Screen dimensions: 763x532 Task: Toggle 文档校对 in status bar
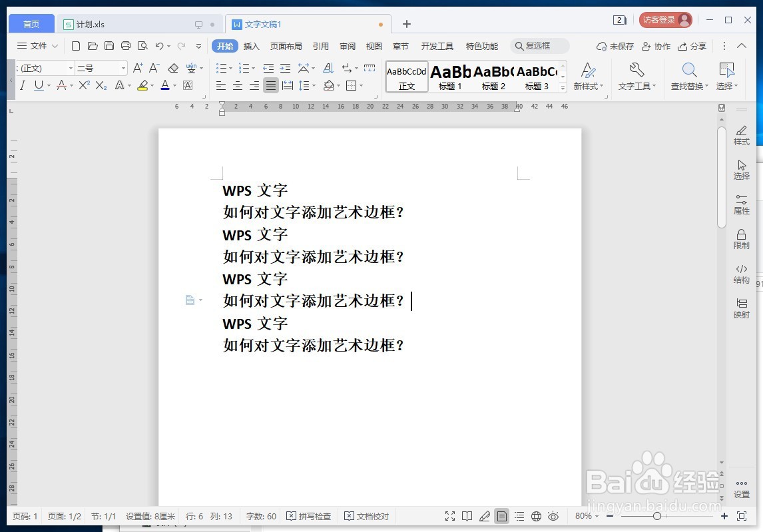(366, 516)
